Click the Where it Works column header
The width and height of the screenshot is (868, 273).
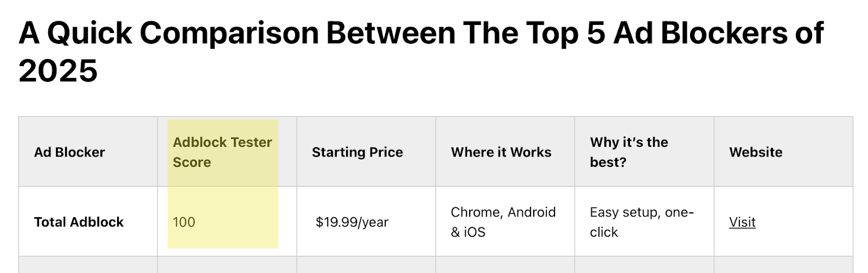[x=501, y=152]
